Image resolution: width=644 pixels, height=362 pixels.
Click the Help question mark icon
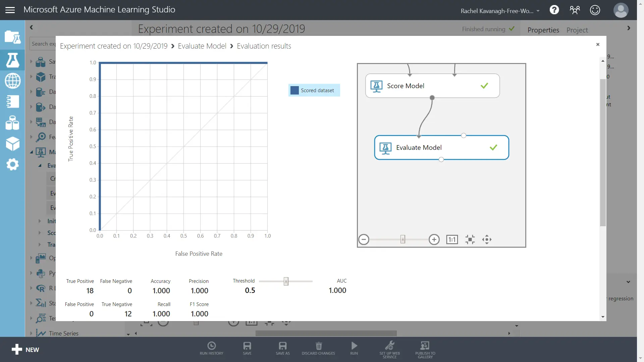554,10
